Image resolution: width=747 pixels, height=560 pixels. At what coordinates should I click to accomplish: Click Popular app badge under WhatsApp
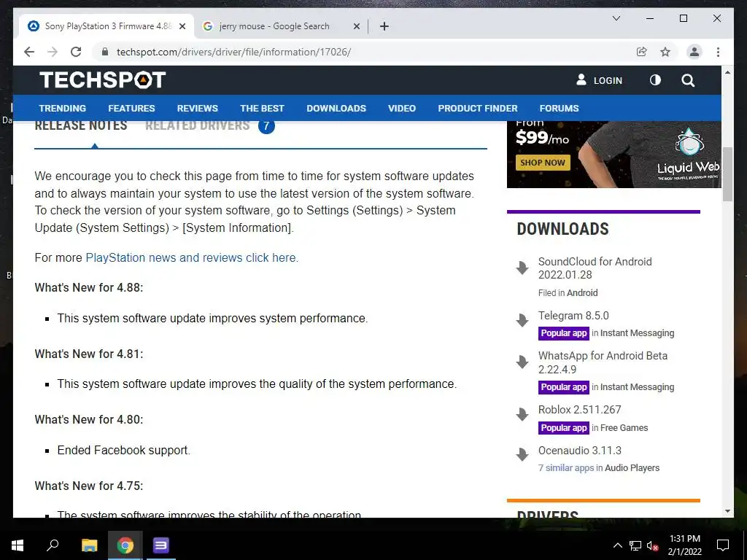click(x=564, y=387)
